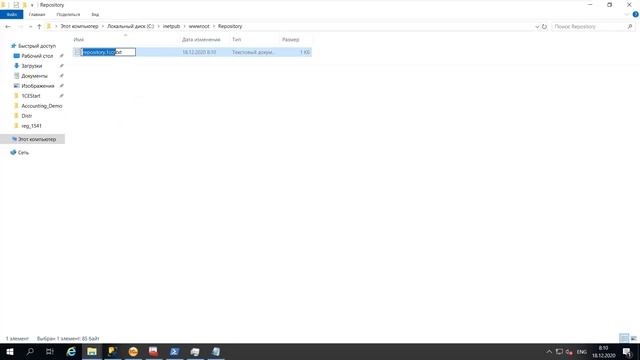Open 1CEStart folder in sidebar
Image resolution: width=640 pixels, height=360 pixels.
point(31,96)
